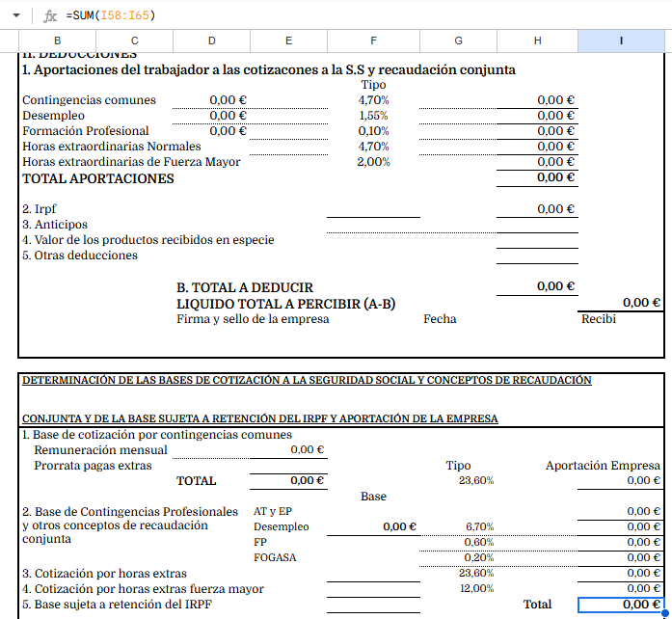Click the LIQUIDO TOTAL 0,00 € value in column I
The height and width of the screenshot is (619, 672).
click(641, 302)
